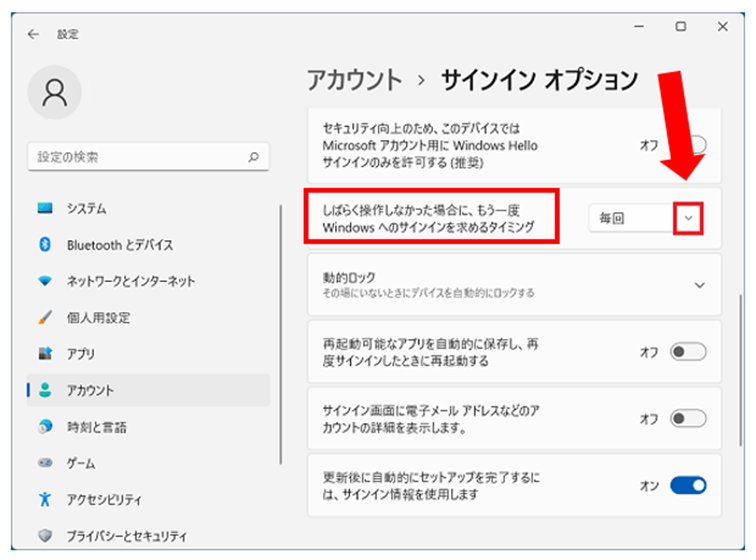Screen dimensions: 756x560
Task: Click the アカウント person icon
Action: pos(45,390)
